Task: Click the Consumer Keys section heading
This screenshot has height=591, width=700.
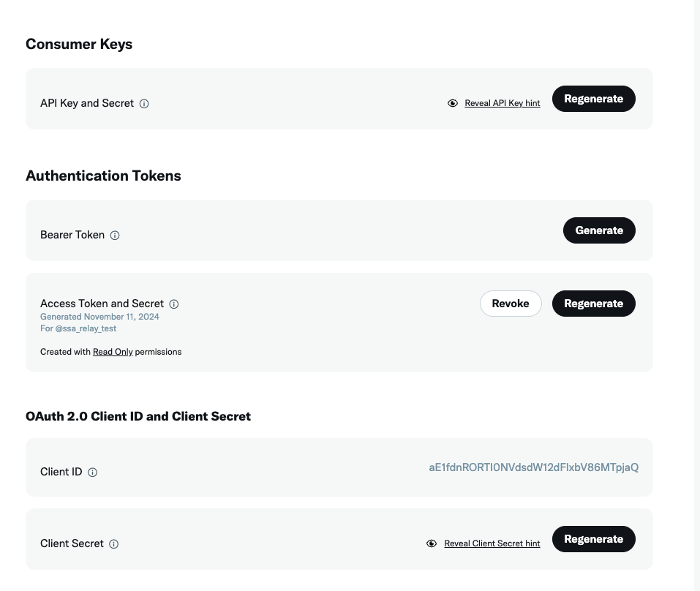Action: [x=78, y=44]
